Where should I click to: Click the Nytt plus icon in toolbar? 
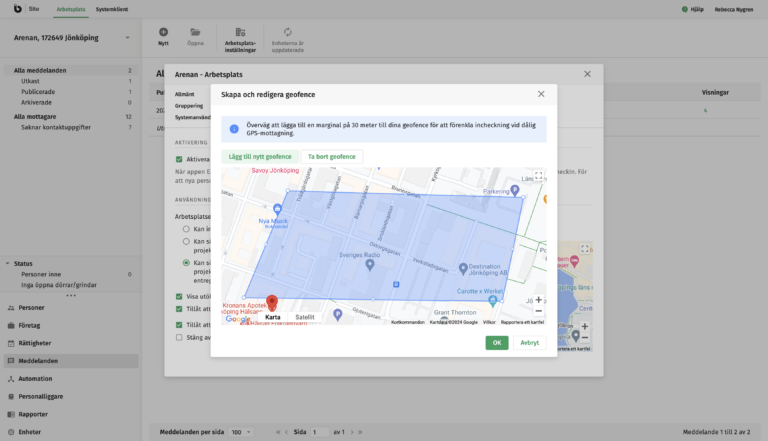pyautogui.click(x=163, y=32)
